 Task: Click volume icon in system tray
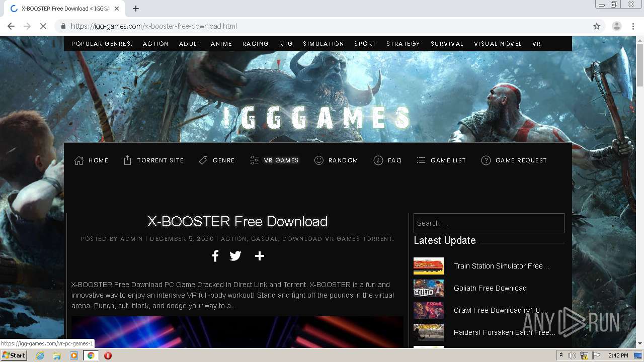point(572,355)
